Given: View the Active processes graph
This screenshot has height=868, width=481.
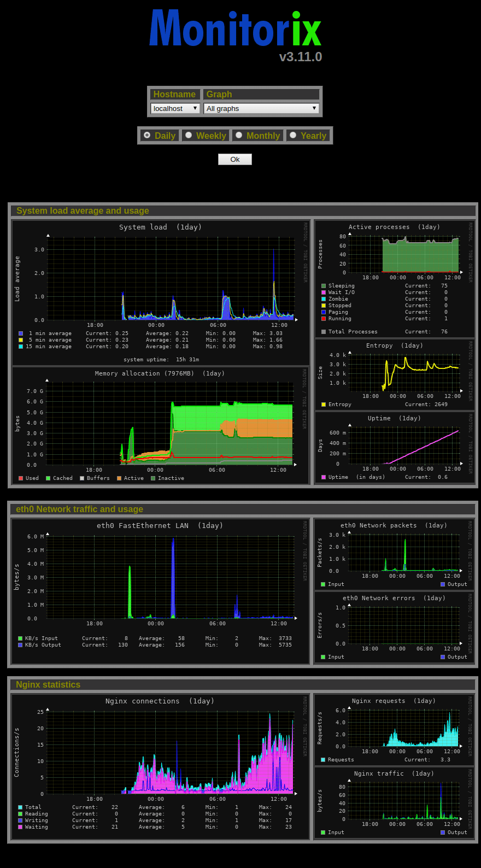Looking at the screenshot, I should coord(395,279).
